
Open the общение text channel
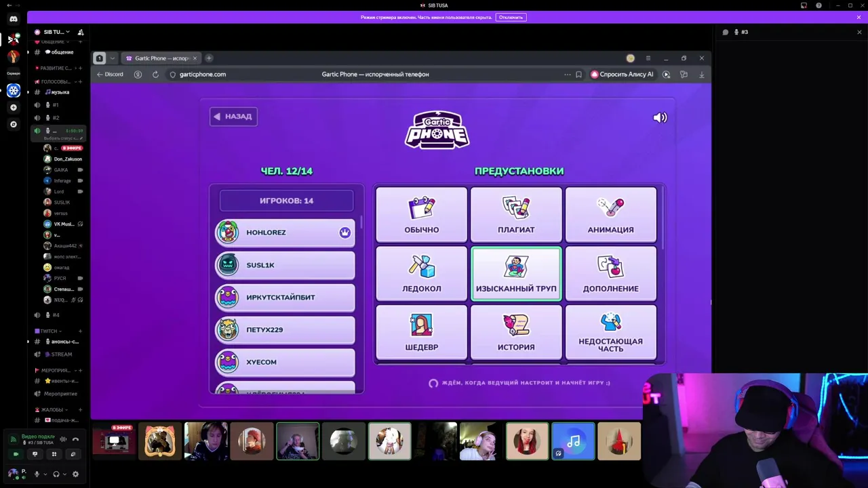tap(59, 52)
